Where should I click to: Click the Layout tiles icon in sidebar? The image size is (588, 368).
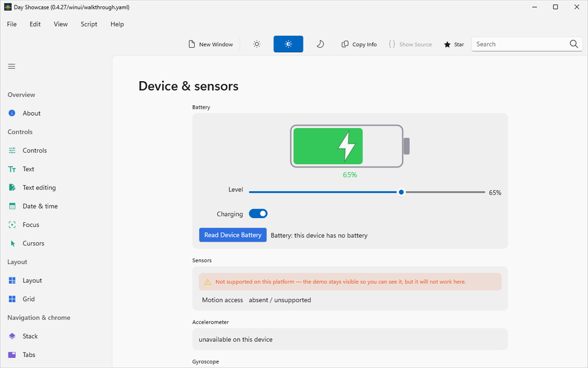coord(12,280)
